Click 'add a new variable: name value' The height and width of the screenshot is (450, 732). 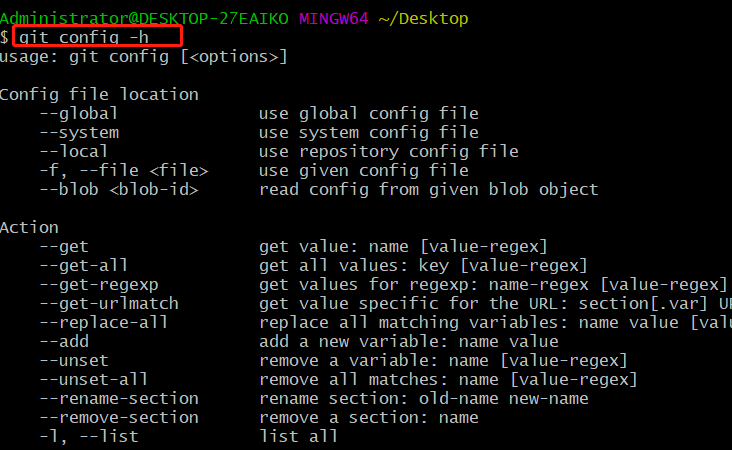(x=408, y=342)
